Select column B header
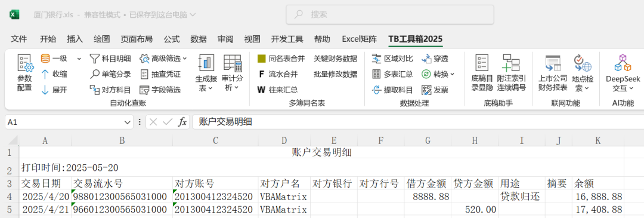This screenshot has height=218, width=644. 122,141
